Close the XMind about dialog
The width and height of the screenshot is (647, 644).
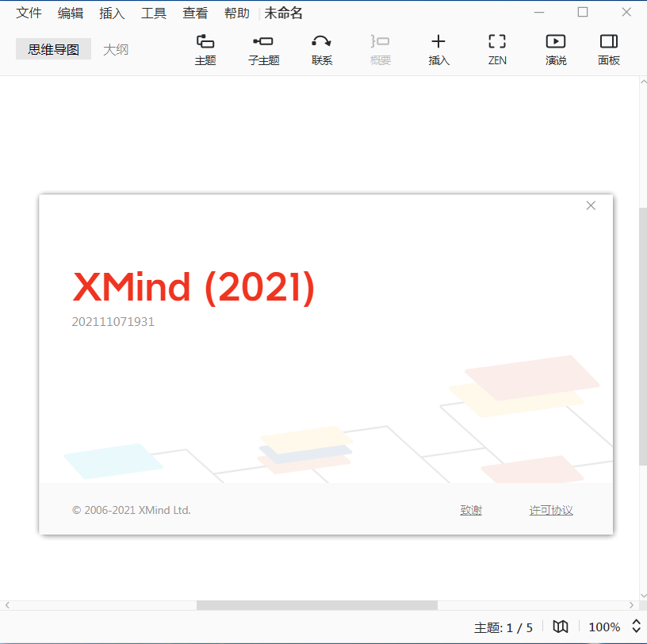pos(591,205)
